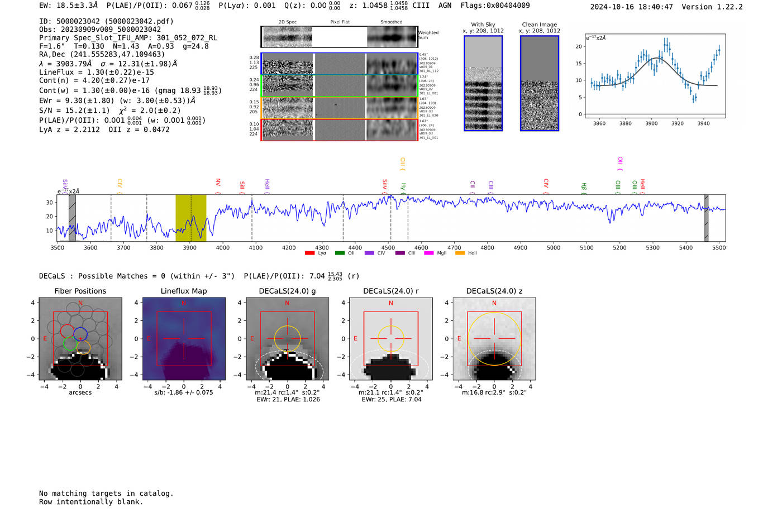Open the DECaLS(24.0) z cutout image
This screenshot has width=782, height=532.
point(494,339)
